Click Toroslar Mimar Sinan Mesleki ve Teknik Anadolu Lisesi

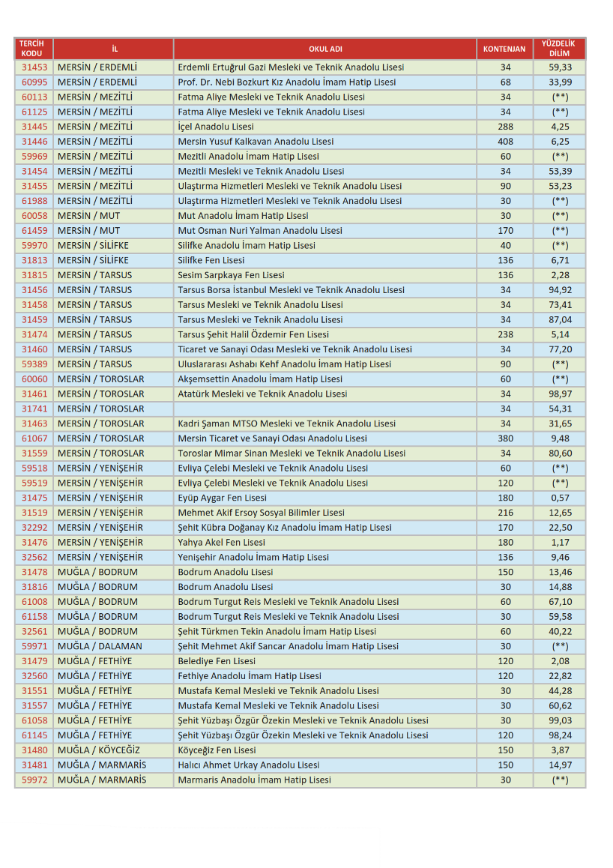pyautogui.click(x=292, y=453)
